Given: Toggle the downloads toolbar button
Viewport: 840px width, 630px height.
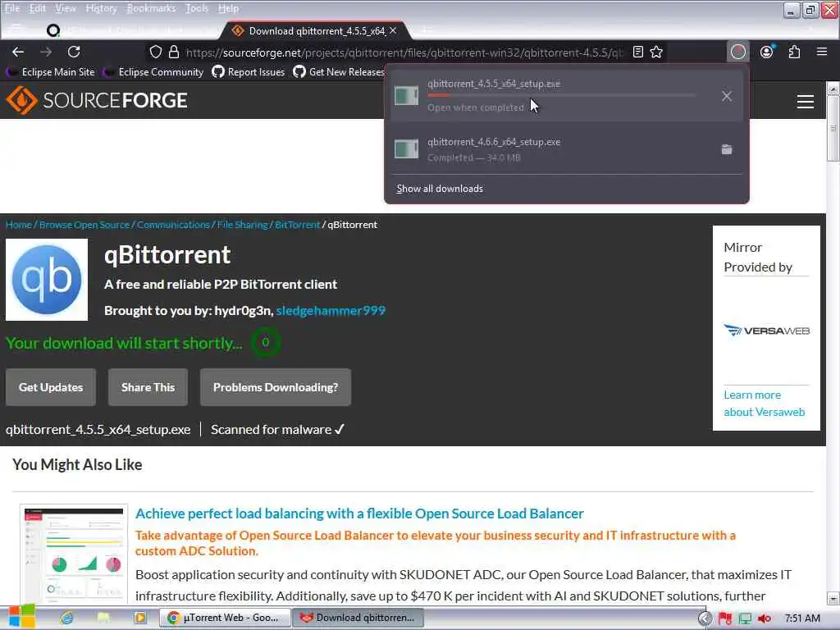Looking at the screenshot, I should point(738,52).
